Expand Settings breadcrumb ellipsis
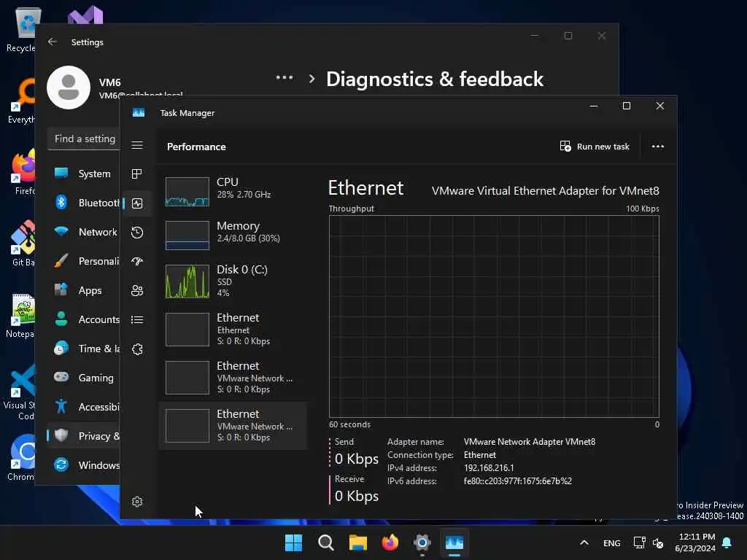 point(285,78)
